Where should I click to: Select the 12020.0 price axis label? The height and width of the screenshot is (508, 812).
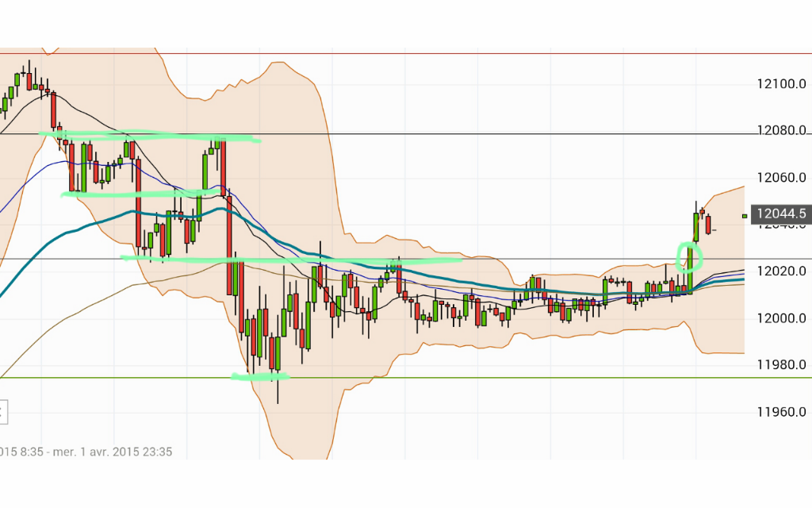[x=781, y=271]
